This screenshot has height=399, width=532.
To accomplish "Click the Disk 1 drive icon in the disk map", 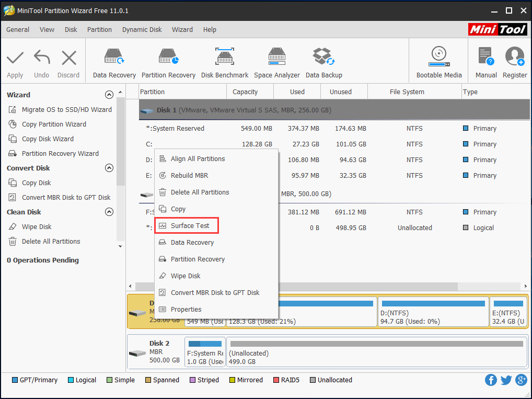I will [137, 313].
